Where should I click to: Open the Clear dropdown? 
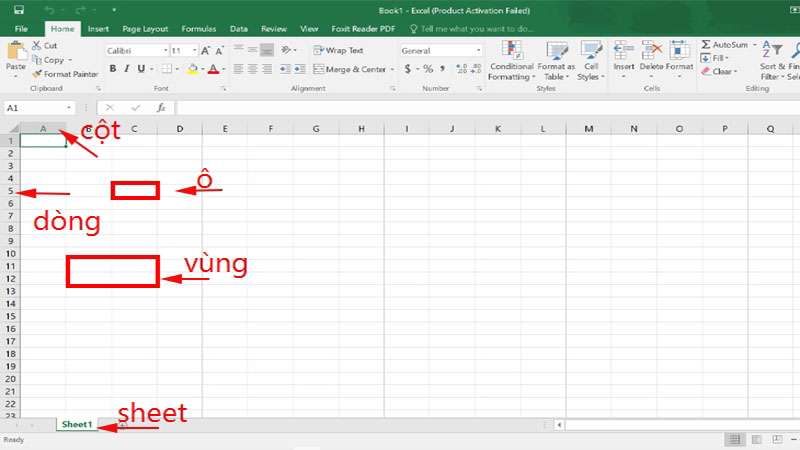coord(719,71)
